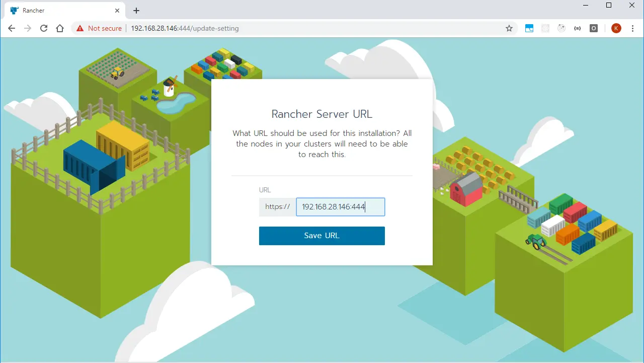Click the greyed-out square extension icon
This screenshot has width=644, height=363.
coord(545,29)
